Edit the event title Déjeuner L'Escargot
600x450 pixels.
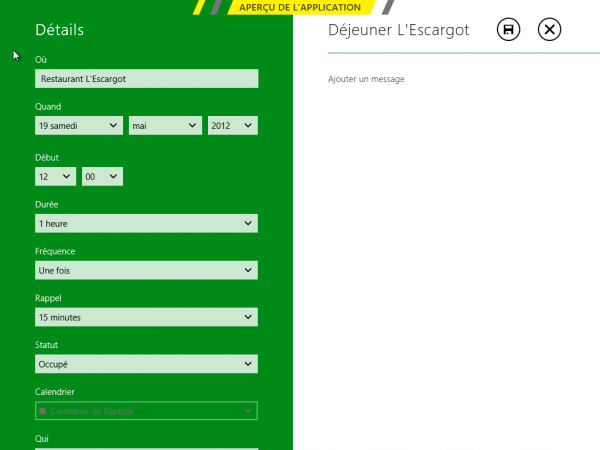[x=399, y=30]
